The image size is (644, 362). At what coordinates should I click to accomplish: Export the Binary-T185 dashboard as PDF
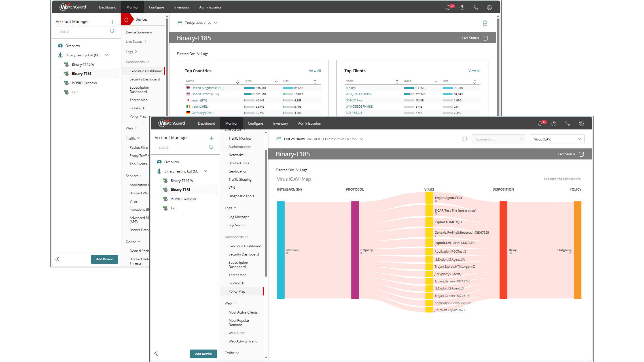(485, 24)
